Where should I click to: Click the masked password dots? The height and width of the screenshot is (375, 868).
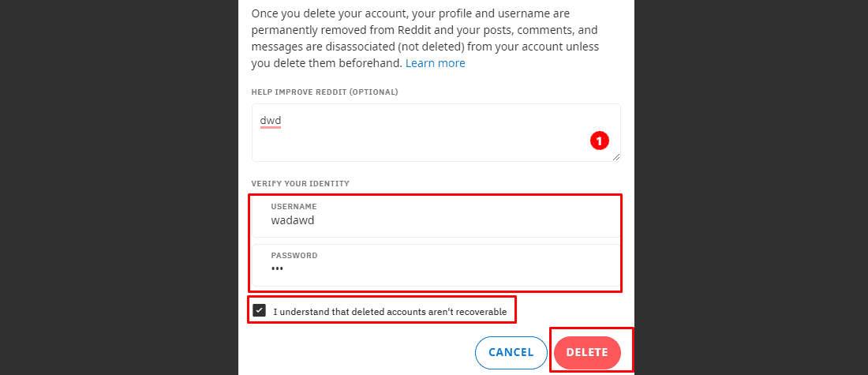point(277,269)
